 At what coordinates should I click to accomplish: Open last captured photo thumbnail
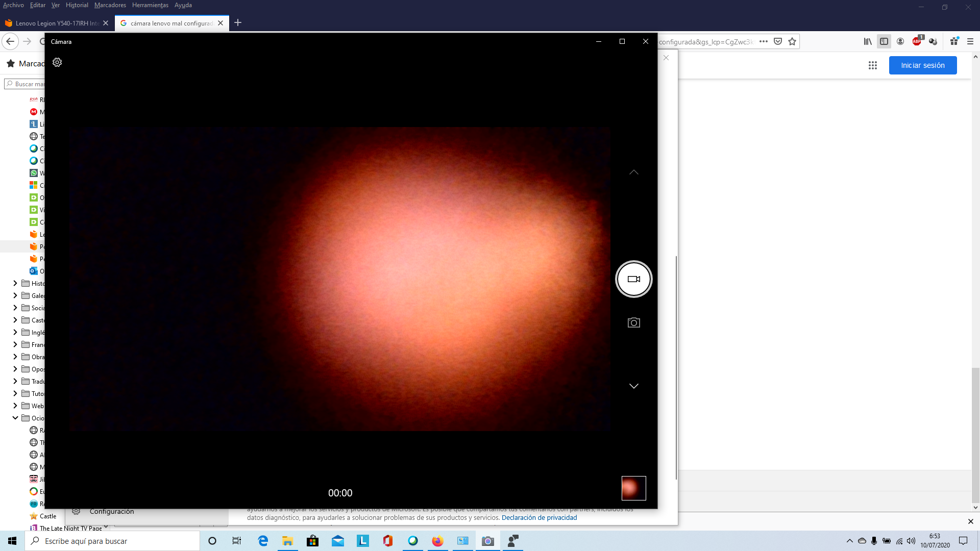[x=633, y=488]
